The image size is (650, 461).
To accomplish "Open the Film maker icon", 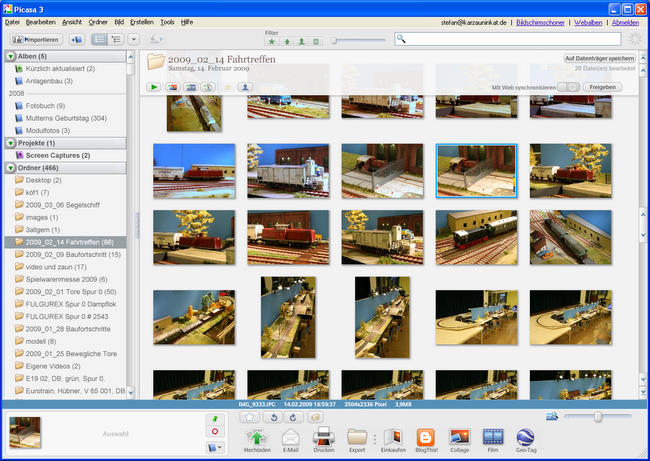I will tap(492, 437).
